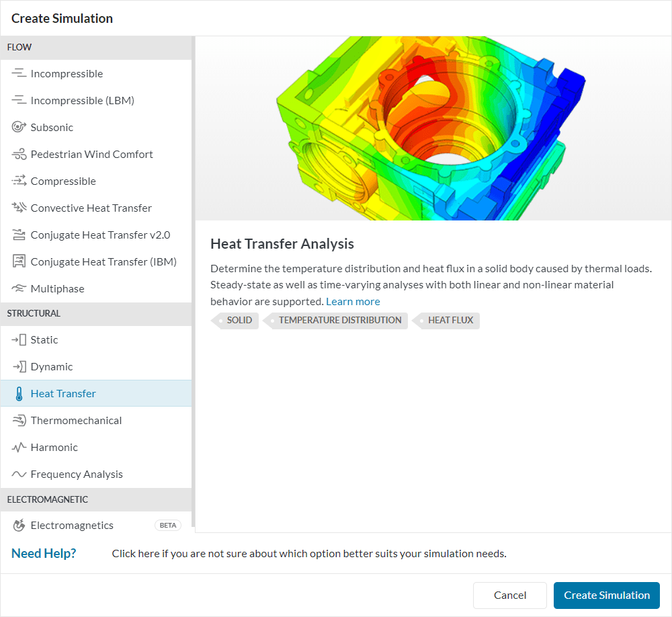This screenshot has width=672, height=617.
Task: Choose Compressible from the flow list
Action: point(63,181)
